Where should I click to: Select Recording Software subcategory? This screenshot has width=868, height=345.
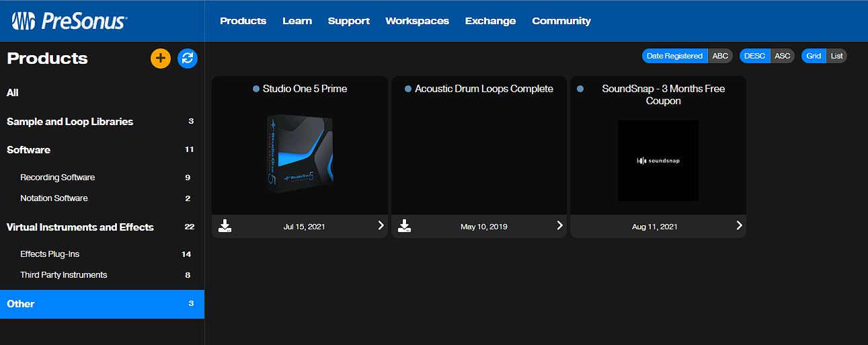(x=102, y=178)
